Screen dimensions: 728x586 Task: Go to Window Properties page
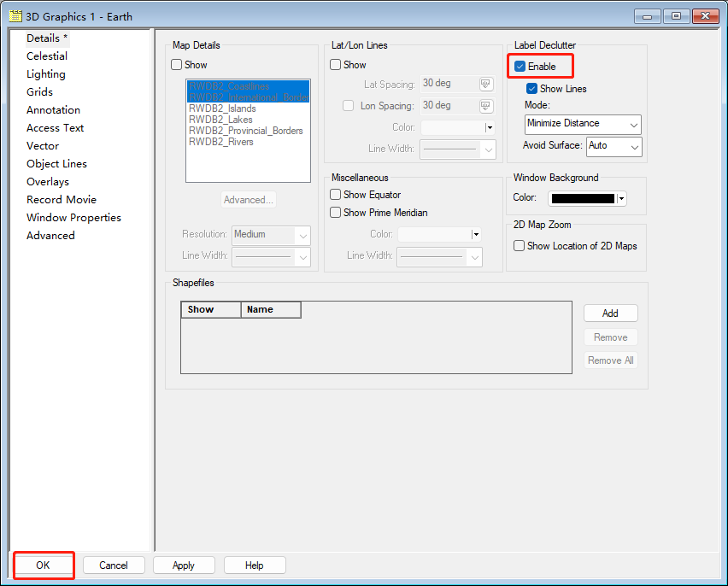click(x=73, y=218)
